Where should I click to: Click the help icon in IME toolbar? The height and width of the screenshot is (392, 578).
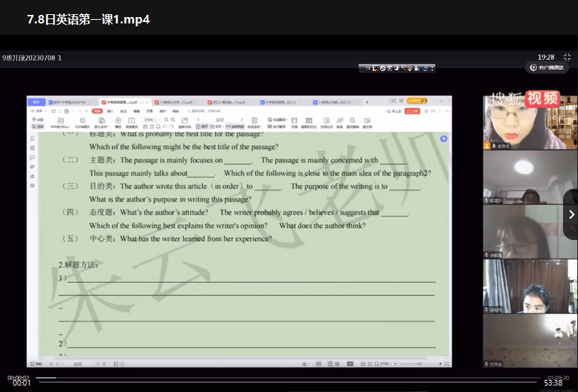(x=425, y=68)
